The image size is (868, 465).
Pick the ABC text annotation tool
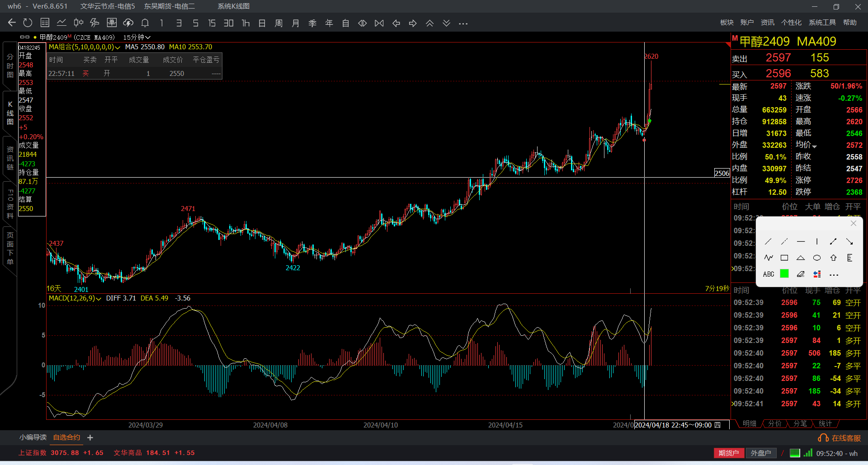768,274
